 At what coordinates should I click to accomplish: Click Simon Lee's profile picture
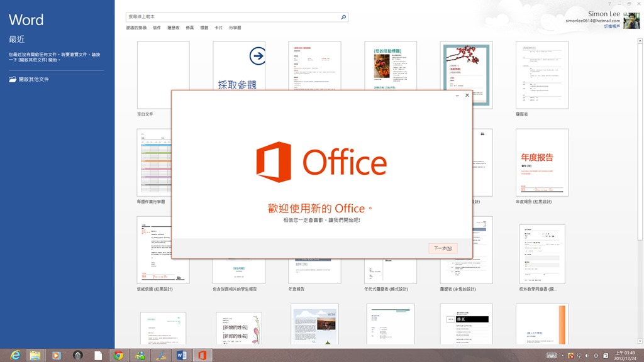pos(631,21)
